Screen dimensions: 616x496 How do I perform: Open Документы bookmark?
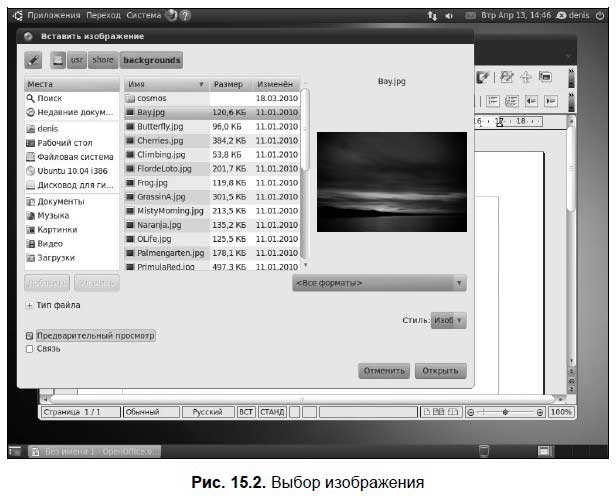click(72, 201)
